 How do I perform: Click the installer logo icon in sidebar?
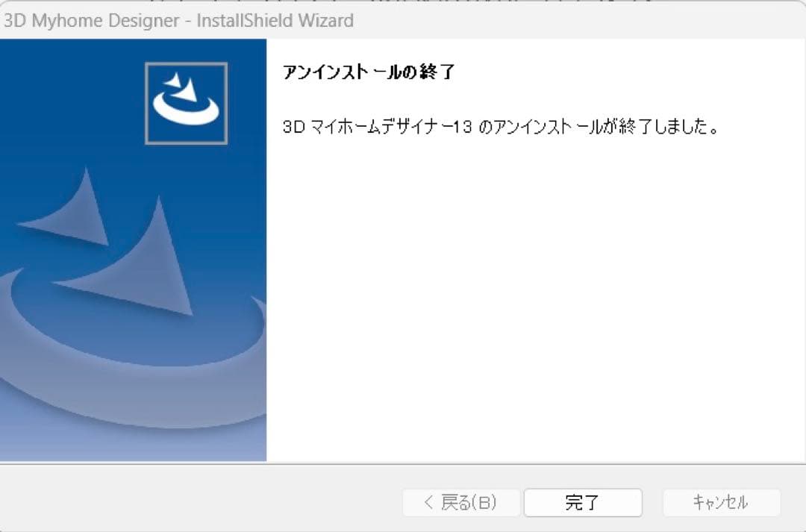click(186, 103)
